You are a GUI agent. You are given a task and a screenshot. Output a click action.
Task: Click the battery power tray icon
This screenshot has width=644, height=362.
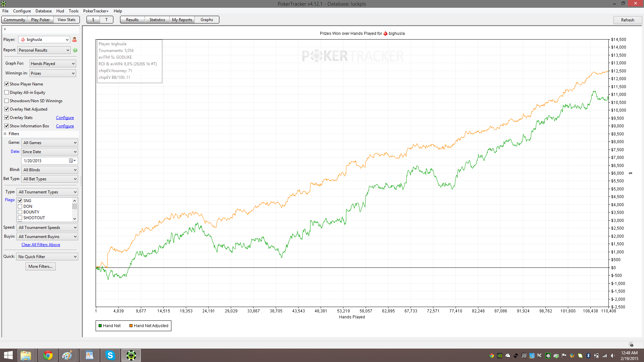[596, 356]
